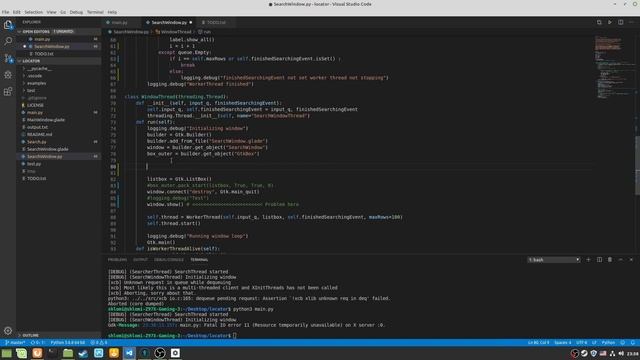Open the File menu

(5, 12)
